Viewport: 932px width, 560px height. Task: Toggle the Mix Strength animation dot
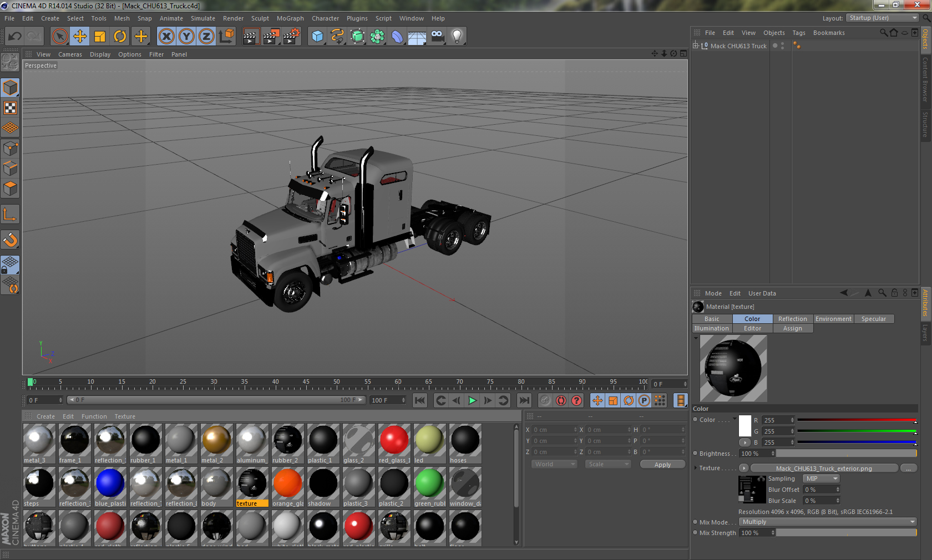pos(696,533)
